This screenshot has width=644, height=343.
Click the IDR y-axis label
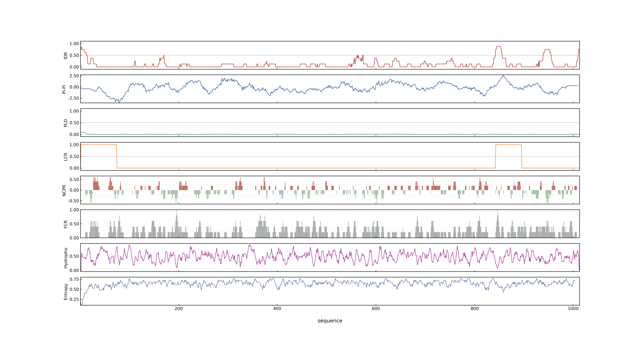(66, 55)
